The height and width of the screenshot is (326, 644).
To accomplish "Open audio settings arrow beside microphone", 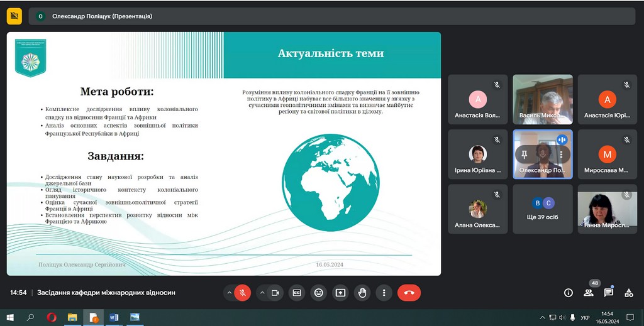I will (x=228, y=293).
